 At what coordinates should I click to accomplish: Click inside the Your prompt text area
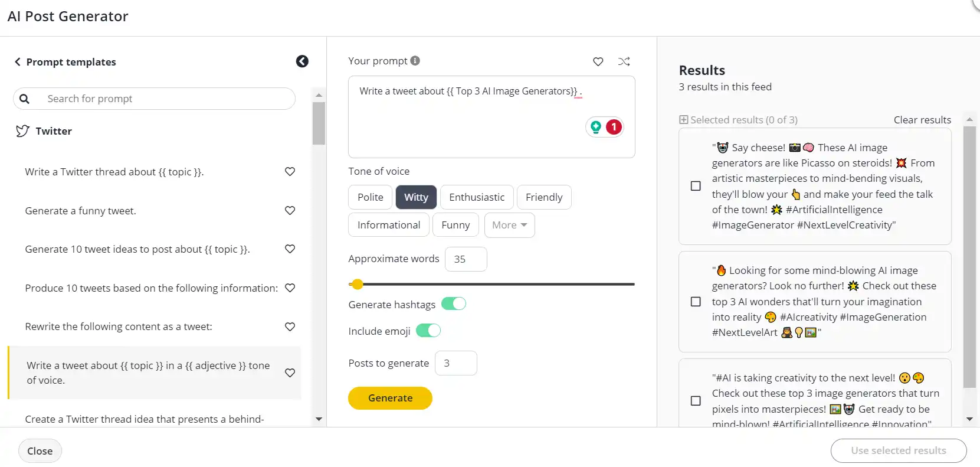491,117
